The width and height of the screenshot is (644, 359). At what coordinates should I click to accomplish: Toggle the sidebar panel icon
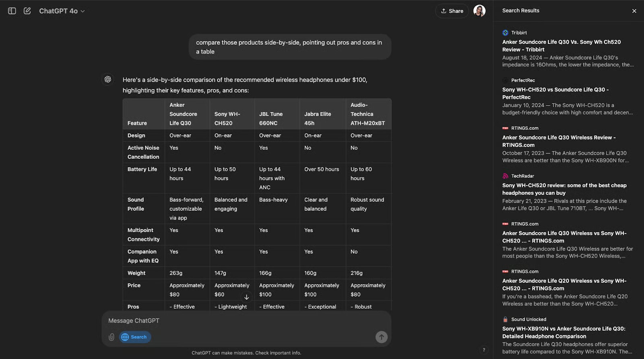coord(12,11)
